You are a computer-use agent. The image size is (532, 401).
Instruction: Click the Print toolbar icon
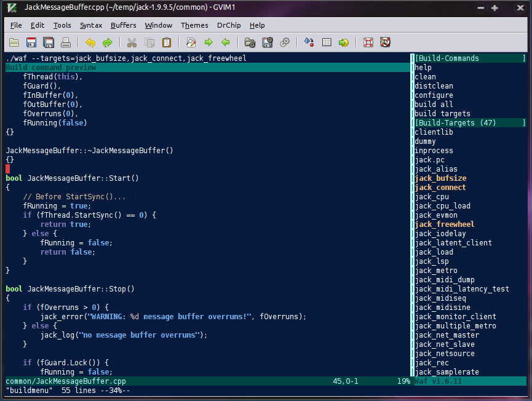[x=66, y=42]
